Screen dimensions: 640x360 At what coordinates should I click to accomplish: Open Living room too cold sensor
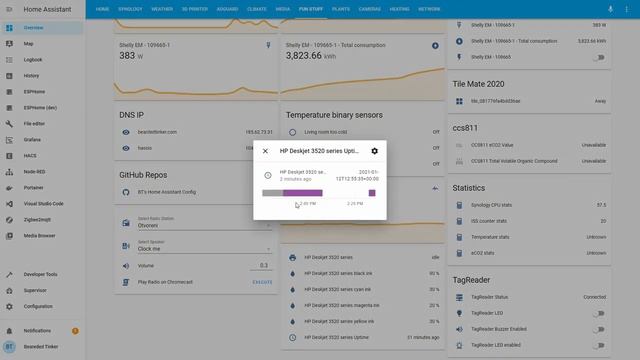coord(362,132)
